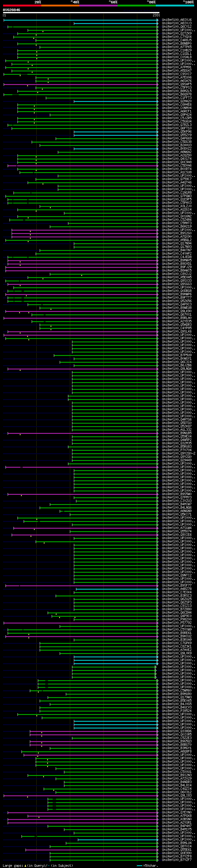This screenshot has width=197, height=868.
Task: Select label UniRef100_A5DG47
Action: 176,71
